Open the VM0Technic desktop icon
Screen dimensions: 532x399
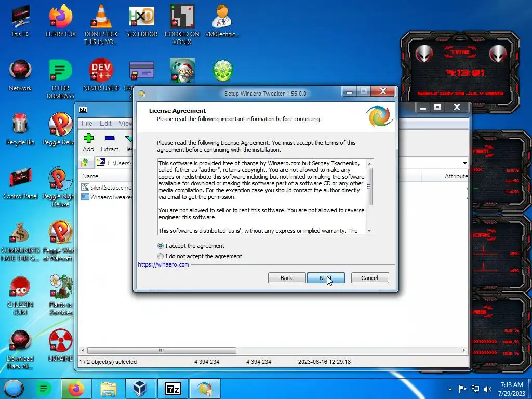coord(222,21)
